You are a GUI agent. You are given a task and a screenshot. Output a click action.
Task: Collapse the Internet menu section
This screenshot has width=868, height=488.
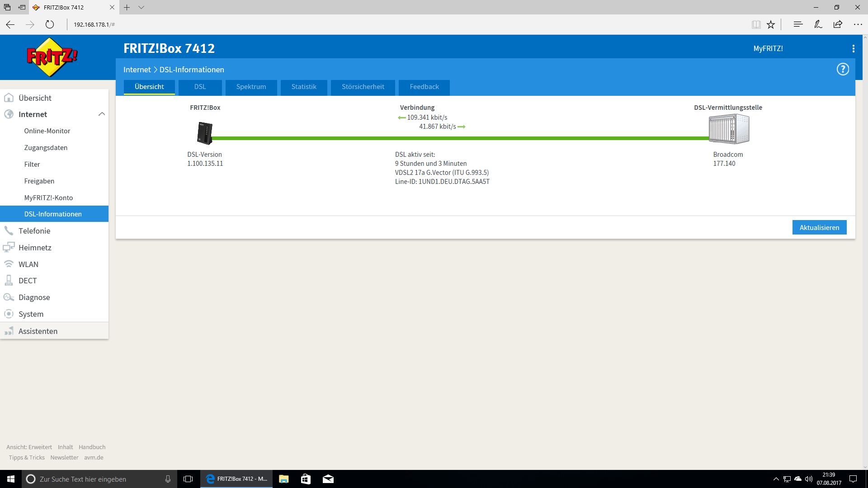(x=101, y=114)
